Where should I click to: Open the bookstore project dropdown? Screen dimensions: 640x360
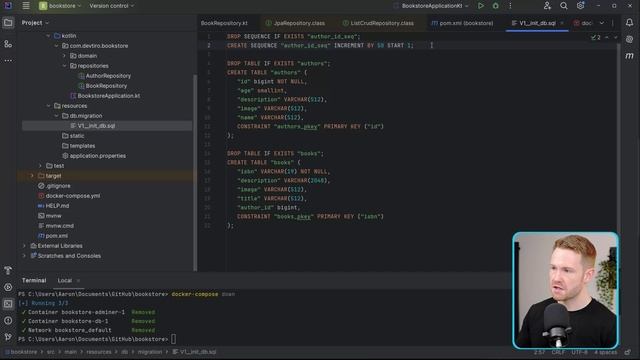point(60,6)
